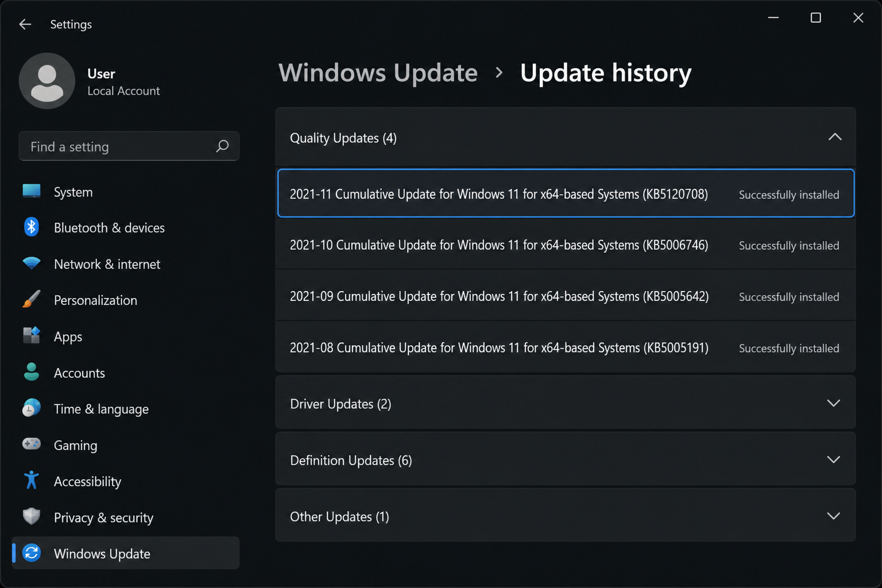Click the Accessibility figure icon

pos(32,480)
